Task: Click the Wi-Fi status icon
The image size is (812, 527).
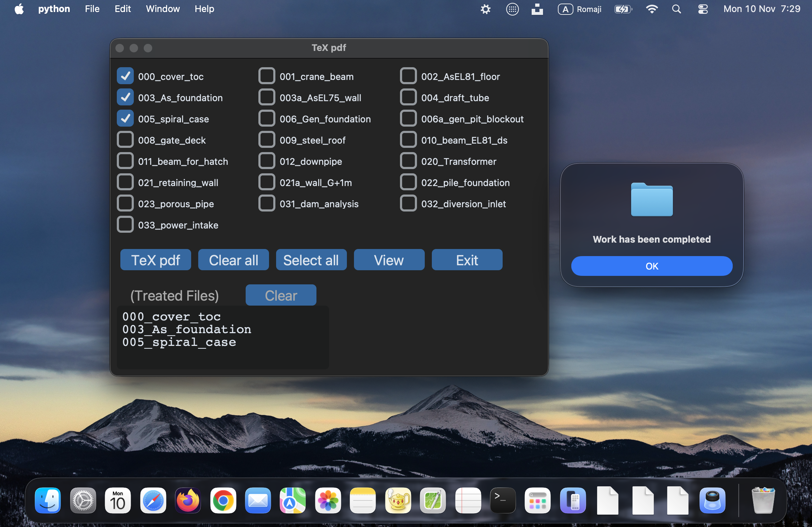Action: click(x=651, y=9)
